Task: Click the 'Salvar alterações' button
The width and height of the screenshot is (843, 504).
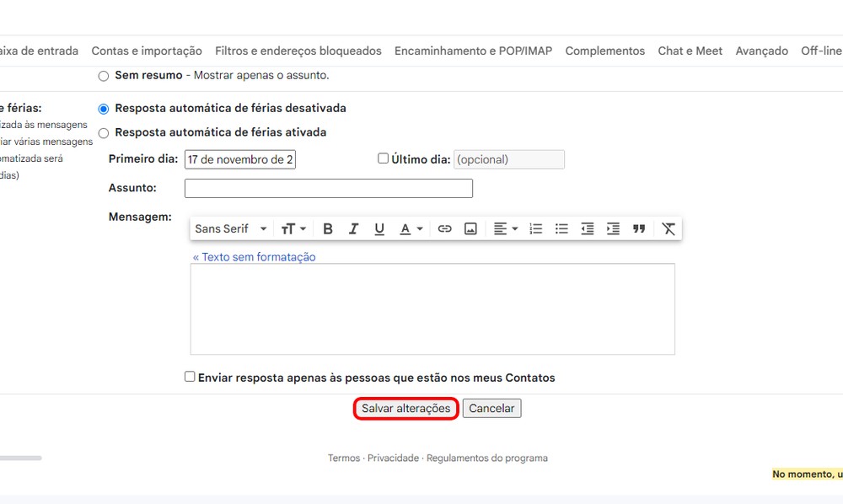Action: [x=405, y=408]
